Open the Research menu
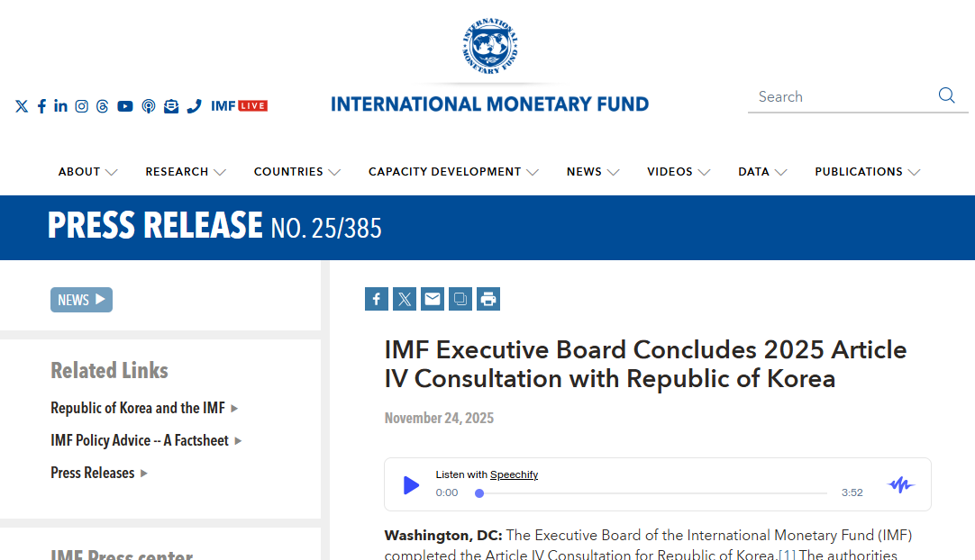This screenshot has height=560, width=975. pyautogui.click(x=185, y=172)
